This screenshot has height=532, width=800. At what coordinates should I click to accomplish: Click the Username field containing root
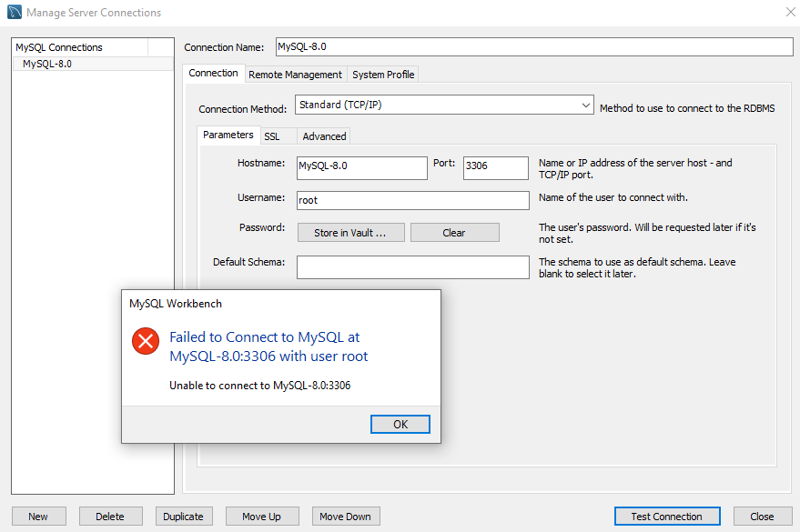(412, 200)
